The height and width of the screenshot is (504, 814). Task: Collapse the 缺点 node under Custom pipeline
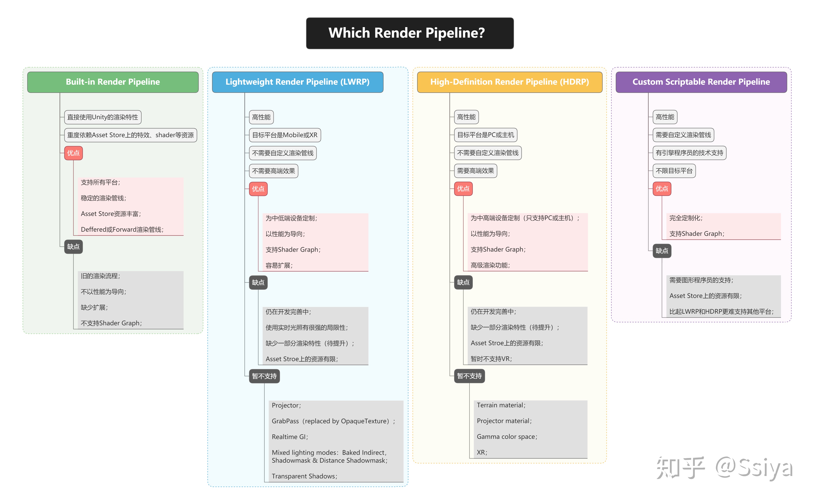click(x=662, y=251)
